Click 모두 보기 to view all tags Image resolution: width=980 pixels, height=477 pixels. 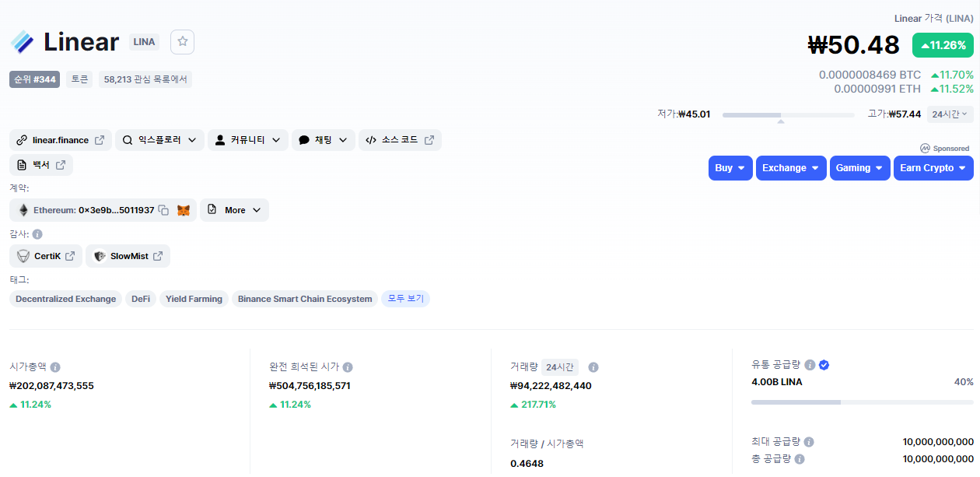[x=405, y=299]
